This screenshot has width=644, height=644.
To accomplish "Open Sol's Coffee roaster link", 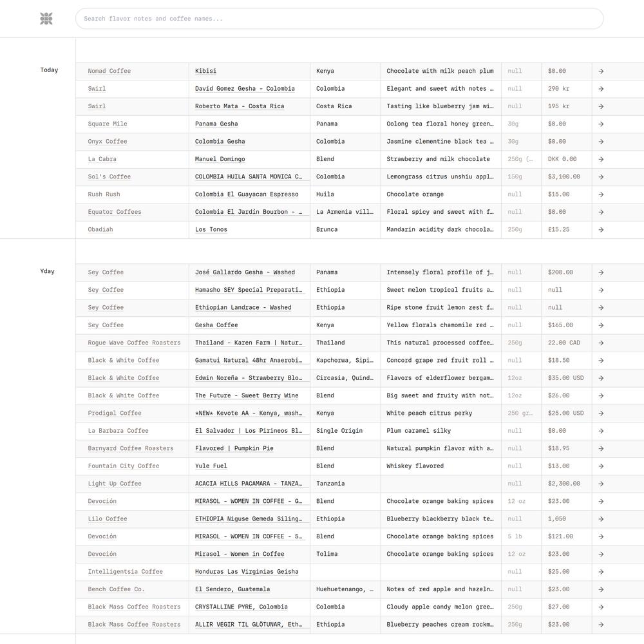I will coord(109,177).
